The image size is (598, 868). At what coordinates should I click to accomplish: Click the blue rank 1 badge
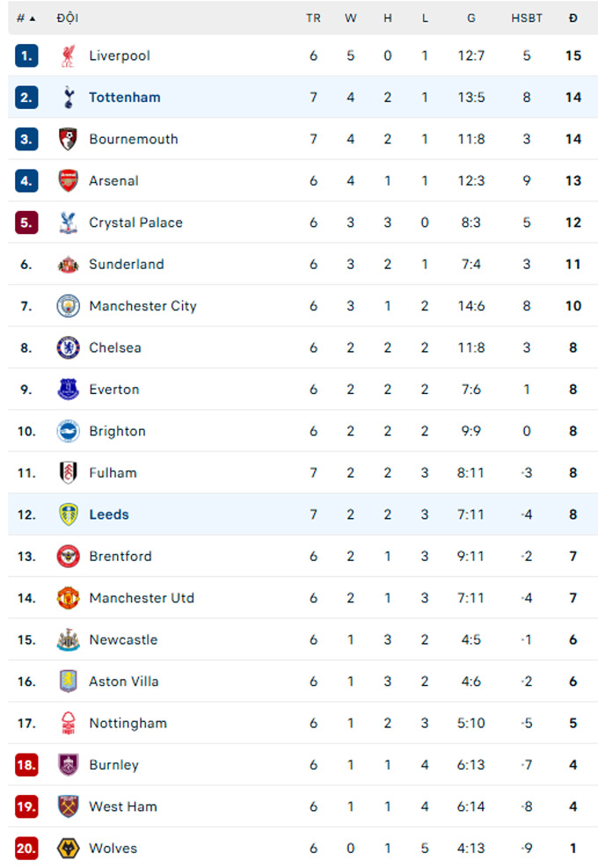(x=26, y=56)
